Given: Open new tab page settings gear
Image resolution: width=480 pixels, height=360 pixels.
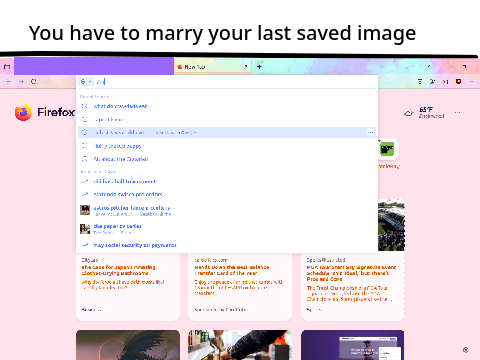Looking at the screenshot, I should (x=465, y=350).
